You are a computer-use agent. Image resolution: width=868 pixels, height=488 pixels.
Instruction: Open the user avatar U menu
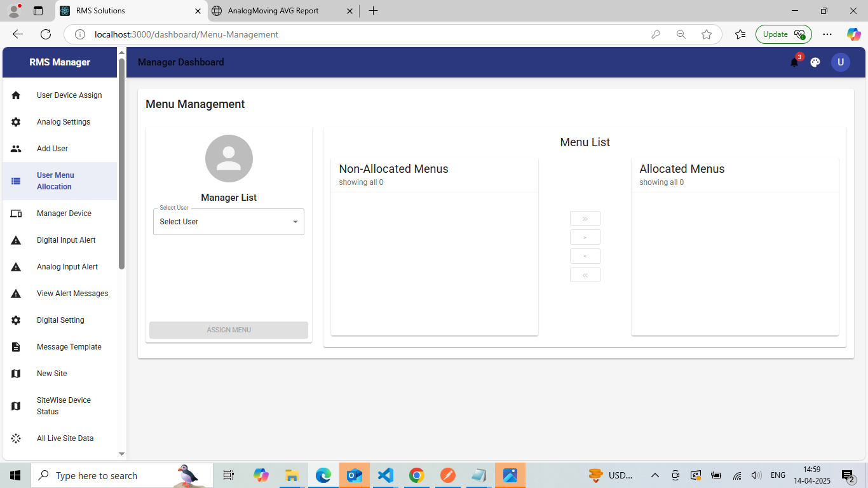click(x=841, y=62)
